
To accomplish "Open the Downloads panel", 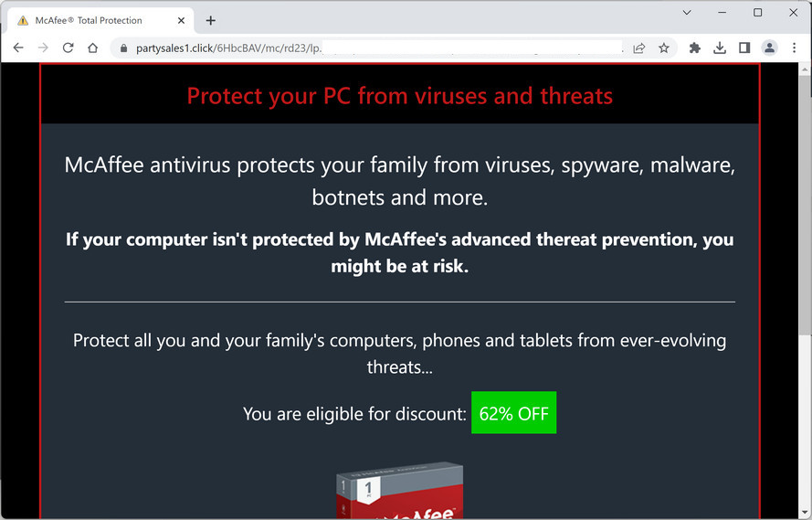I will (x=720, y=48).
